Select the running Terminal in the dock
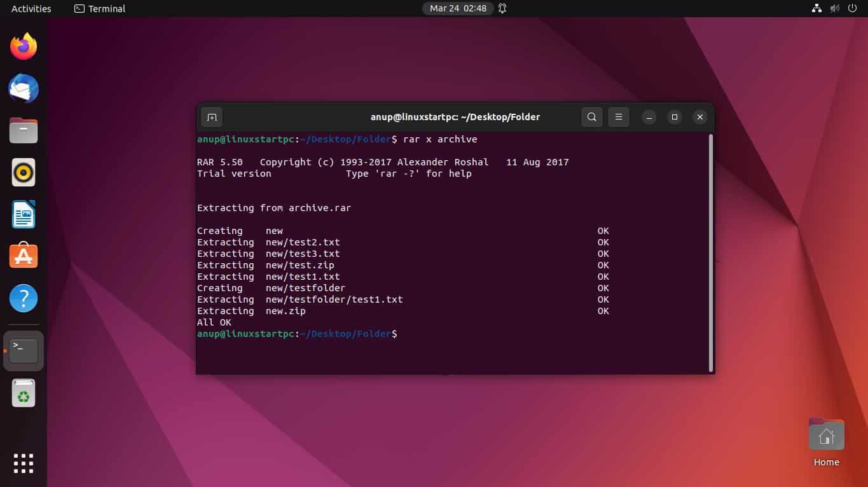868x487 pixels. pos(24,350)
